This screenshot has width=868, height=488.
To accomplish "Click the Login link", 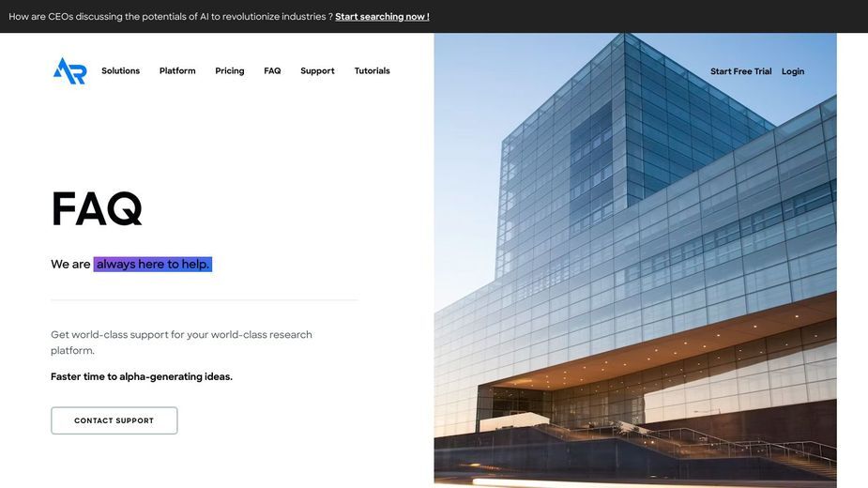I will 793,71.
